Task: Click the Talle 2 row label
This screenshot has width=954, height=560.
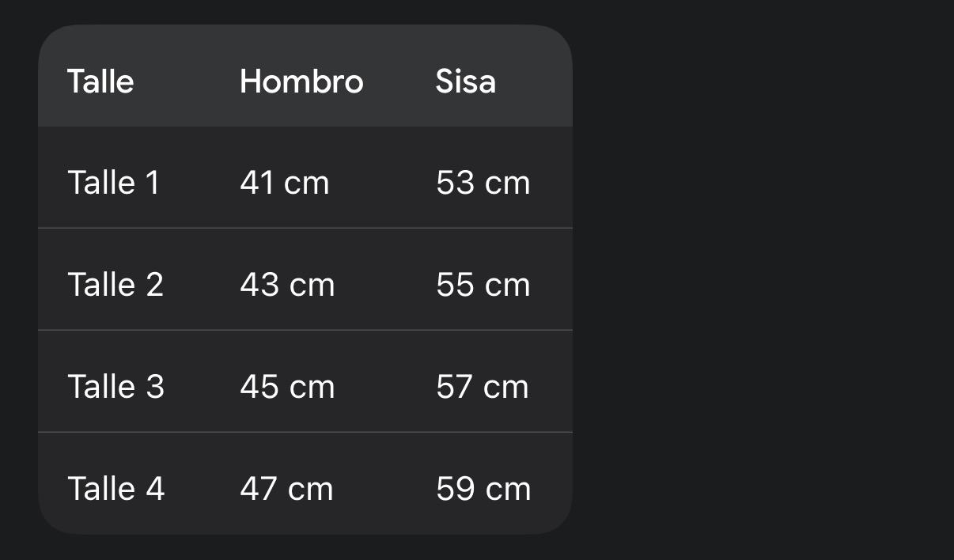Action: 115,285
